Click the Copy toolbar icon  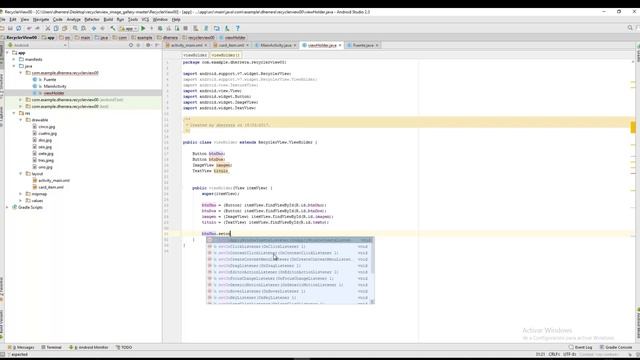point(56,28)
